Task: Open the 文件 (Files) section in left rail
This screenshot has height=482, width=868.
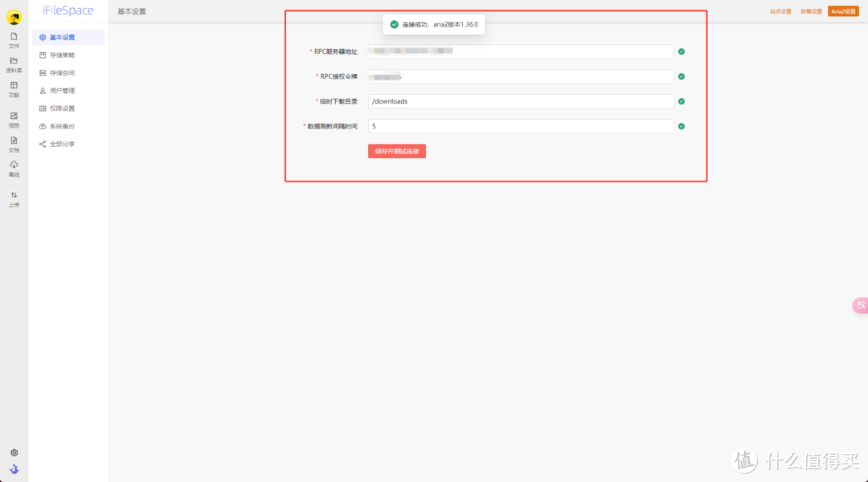Action: [14, 40]
